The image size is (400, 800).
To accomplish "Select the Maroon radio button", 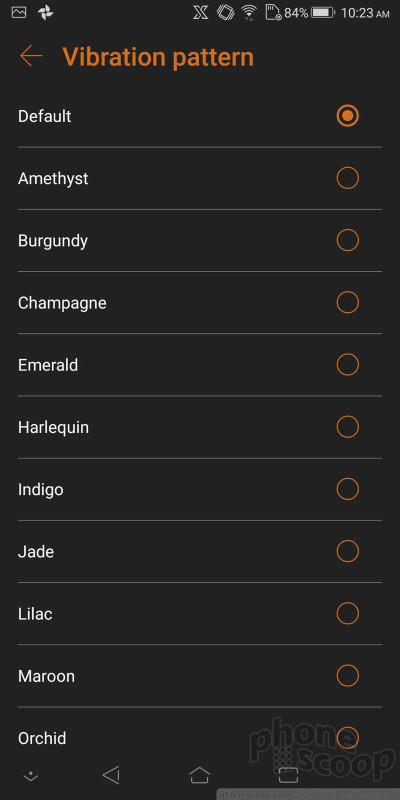I will point(347,676).
